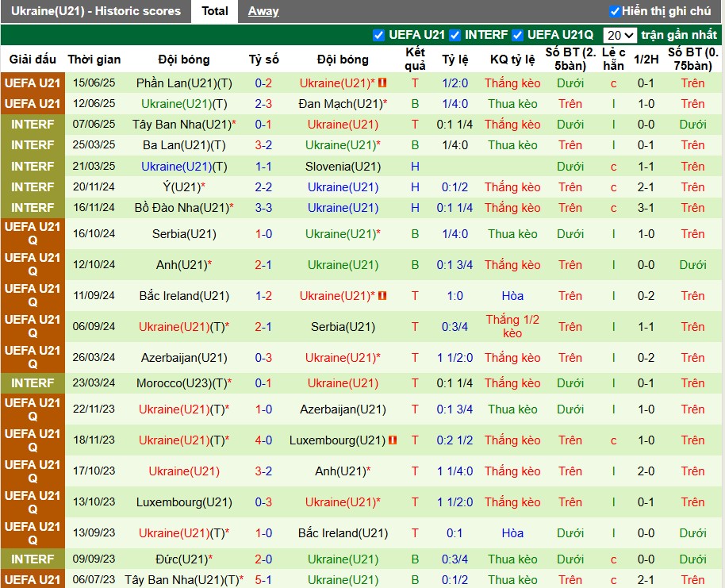The height and width of the screenshot is (588, 725).
Task: Click the Tỷ số column header
Action: click(263, 60)
